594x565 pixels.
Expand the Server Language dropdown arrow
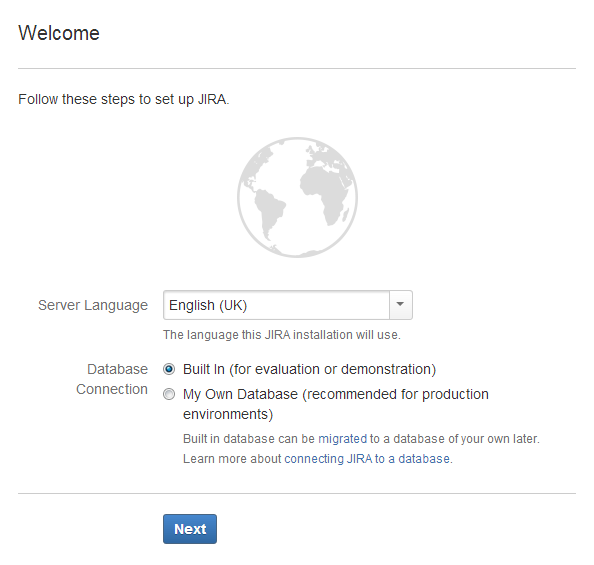pos(400,305)
